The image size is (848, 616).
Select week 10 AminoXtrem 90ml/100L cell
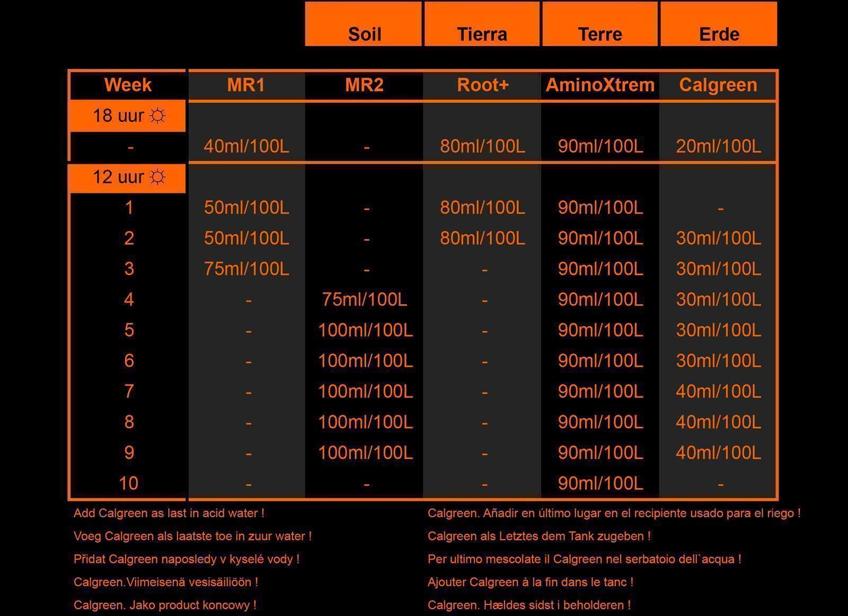click(600, 483)
